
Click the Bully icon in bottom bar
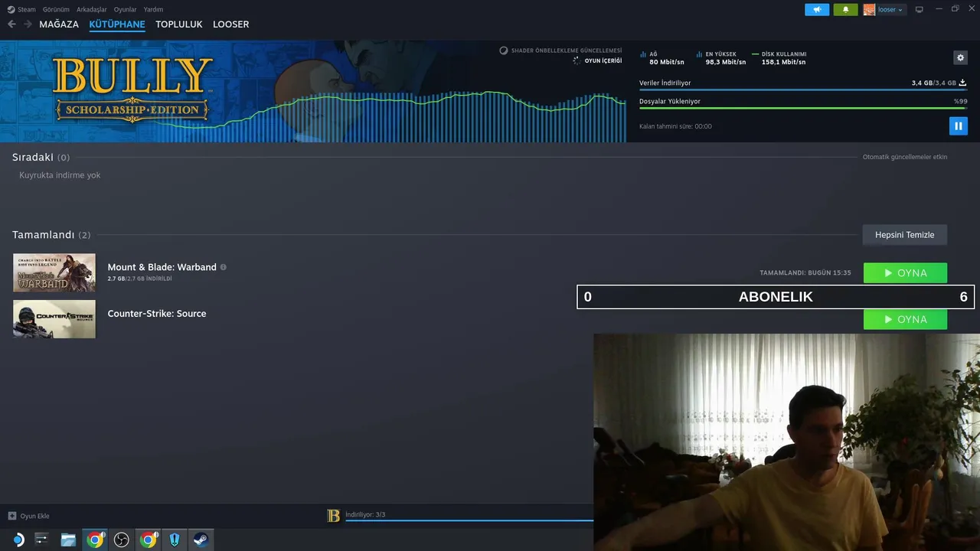point(333,516)
